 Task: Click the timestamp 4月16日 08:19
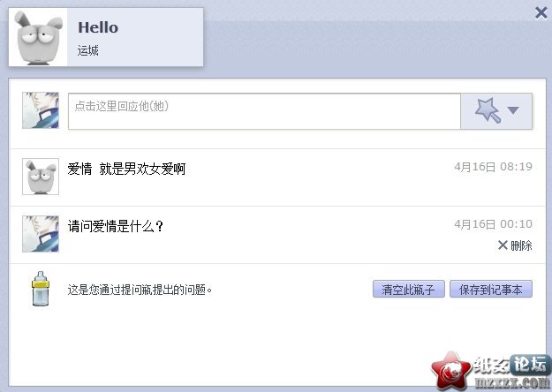493,167
